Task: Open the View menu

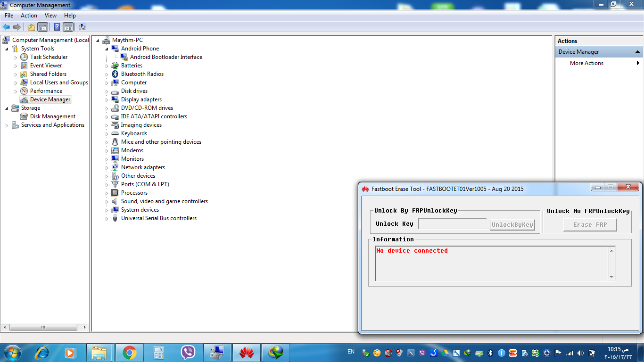Action: pyautogui.click(x=50, y=16)
